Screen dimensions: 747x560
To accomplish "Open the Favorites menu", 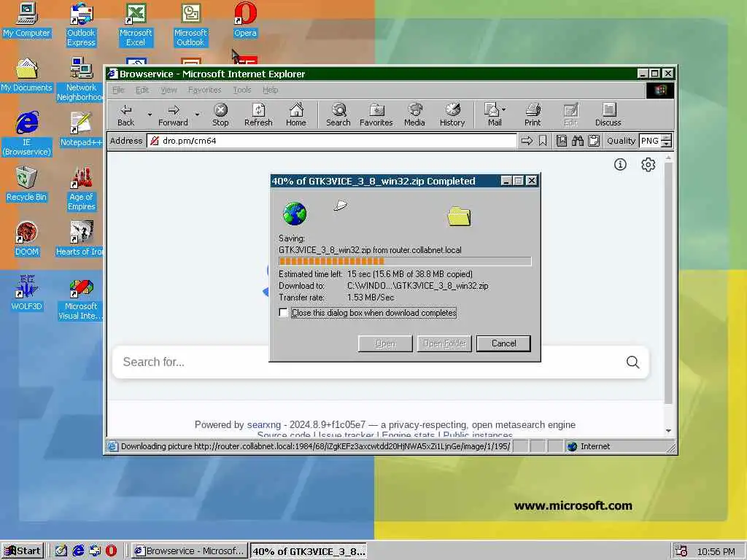I will [x=204, y=90].
